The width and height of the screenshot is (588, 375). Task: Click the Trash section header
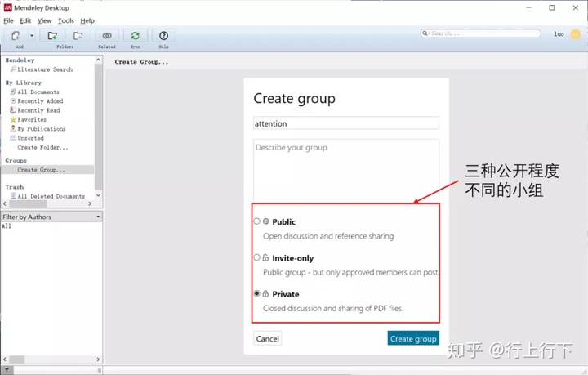14,187
